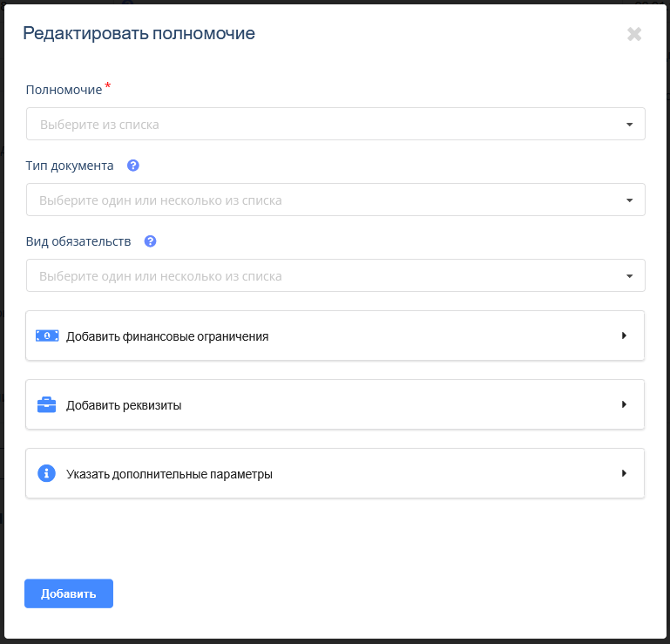The width and height of the screenshot is (670, 644).
Task: Select the Полномочие field placeholder text
Action: [99, 125]
